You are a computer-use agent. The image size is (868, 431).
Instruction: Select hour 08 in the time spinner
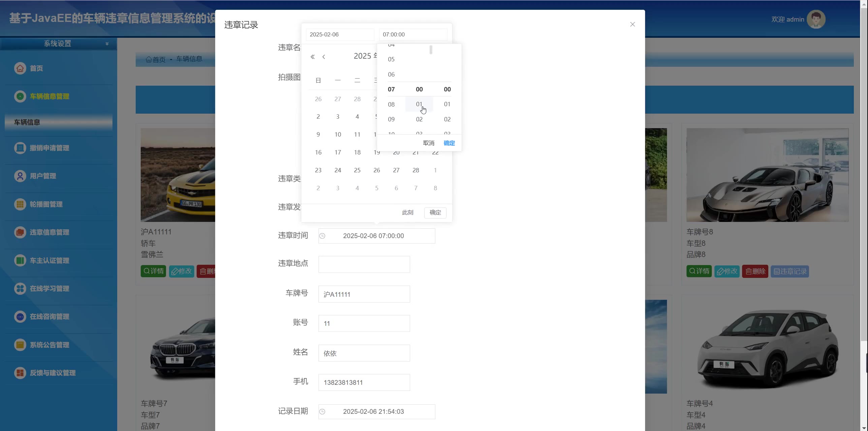click(x=391, y=104)
